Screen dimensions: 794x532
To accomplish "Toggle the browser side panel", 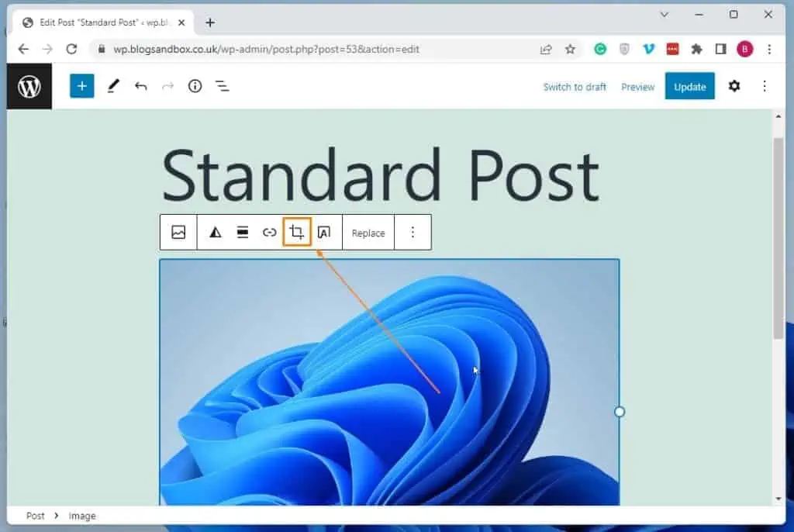I will [x=720, y=49].
